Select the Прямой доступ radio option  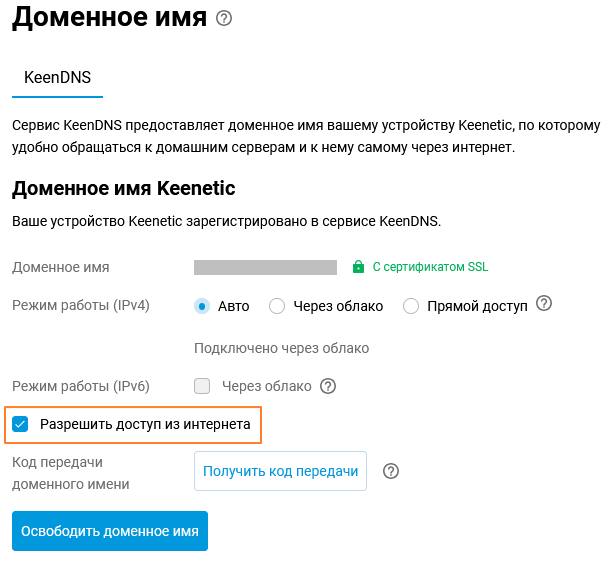pos(411,306)
